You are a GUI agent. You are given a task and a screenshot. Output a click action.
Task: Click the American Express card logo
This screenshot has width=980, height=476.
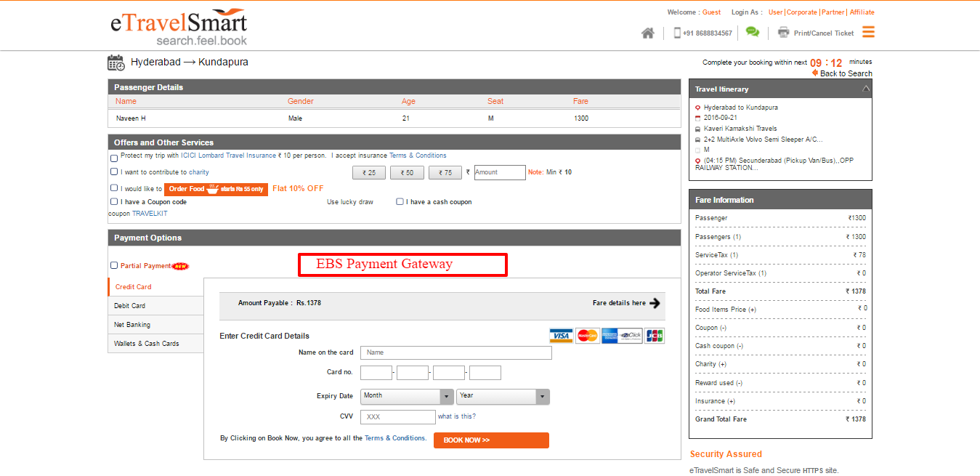click(x=609, y=335)
